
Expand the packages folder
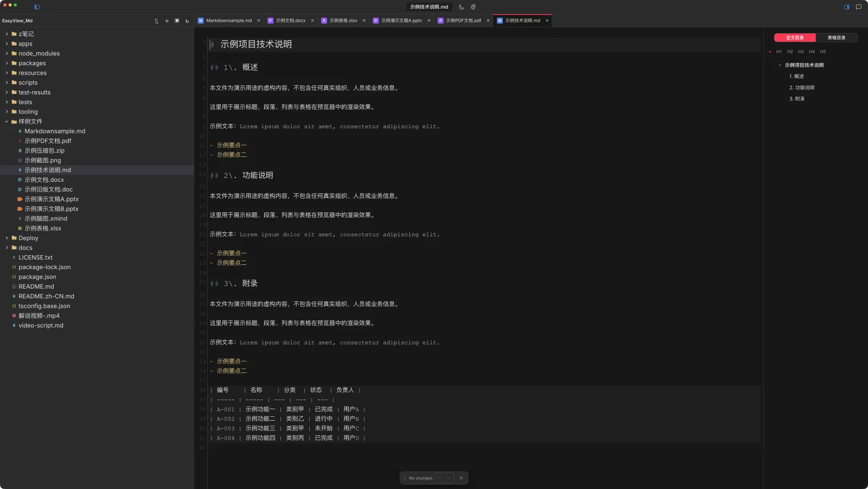click(x=7, y=63)
